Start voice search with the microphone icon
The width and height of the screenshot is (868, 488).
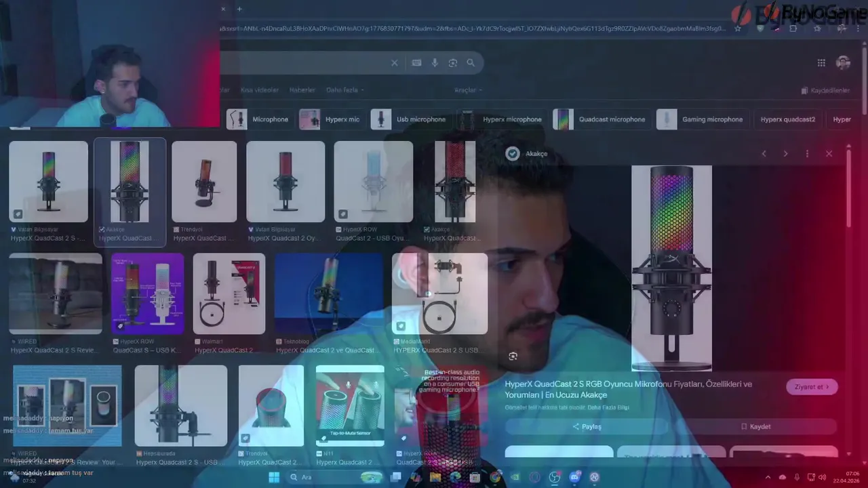point(435,63)
